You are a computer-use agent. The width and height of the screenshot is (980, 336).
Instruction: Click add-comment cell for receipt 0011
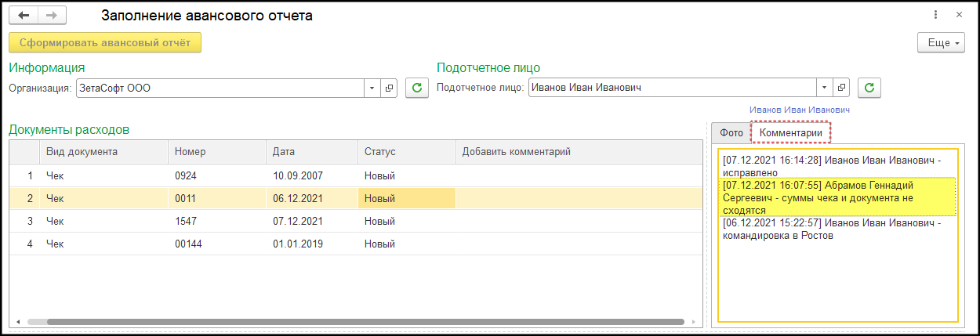(579, 199)
